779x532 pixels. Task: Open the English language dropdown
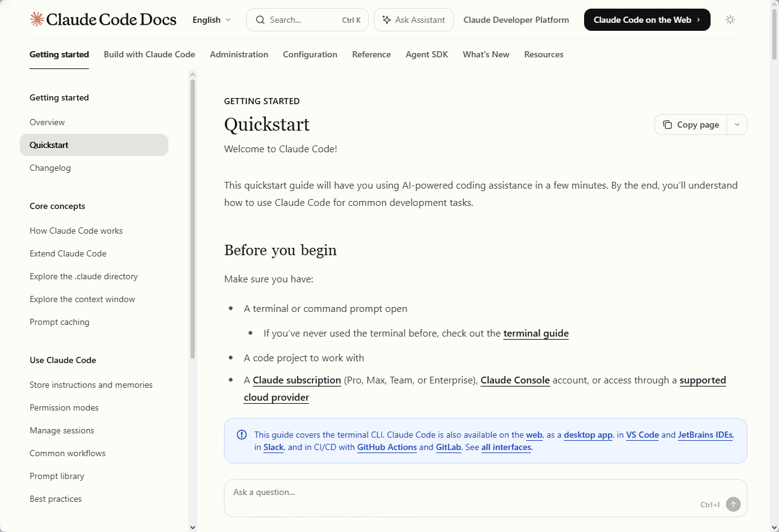pos(212,20)
